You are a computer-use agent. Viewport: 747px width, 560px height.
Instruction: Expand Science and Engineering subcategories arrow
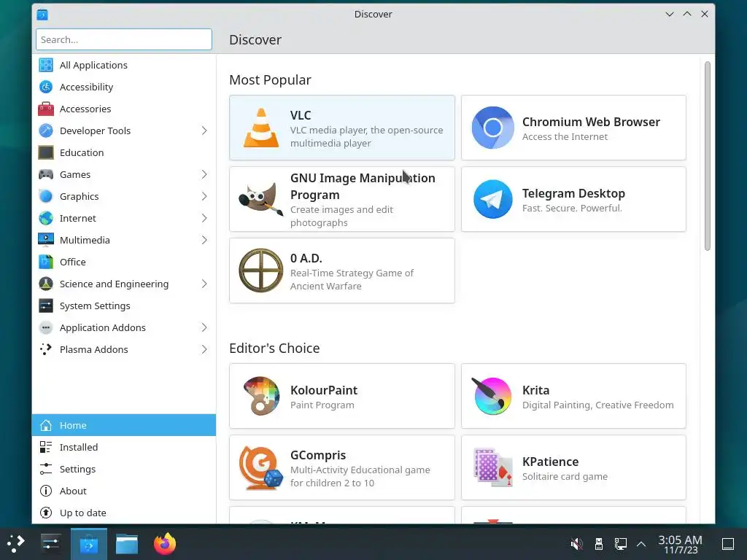[x=204, y=284]
